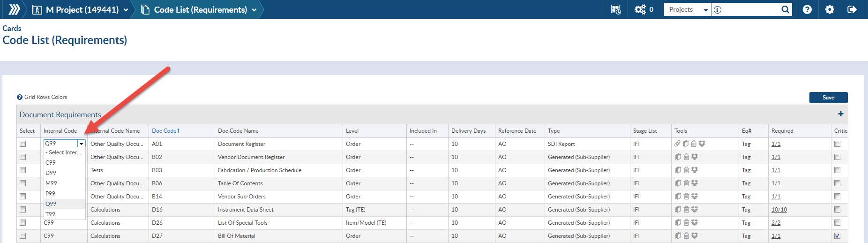Screen dimensions: 868x243
Task: Choose the Select Inter... placeholder option
Action: [x=65, y=152]
